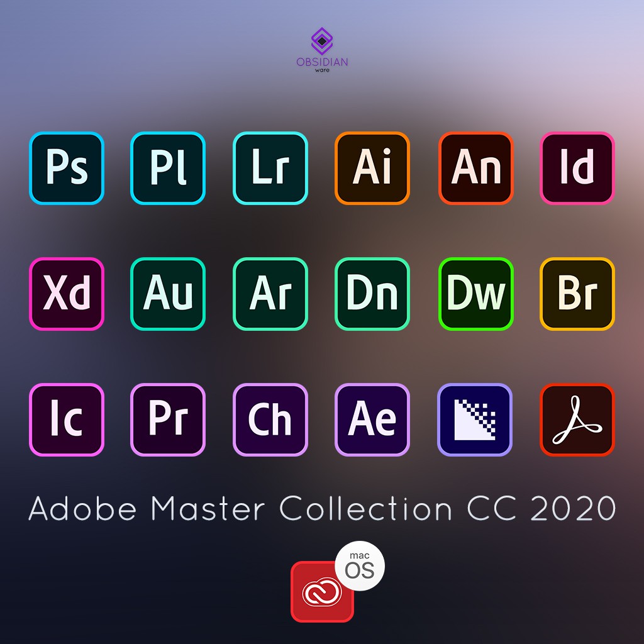Click the Animate An icon
This screenshot has height=644, width=644.
coord(475,168)
